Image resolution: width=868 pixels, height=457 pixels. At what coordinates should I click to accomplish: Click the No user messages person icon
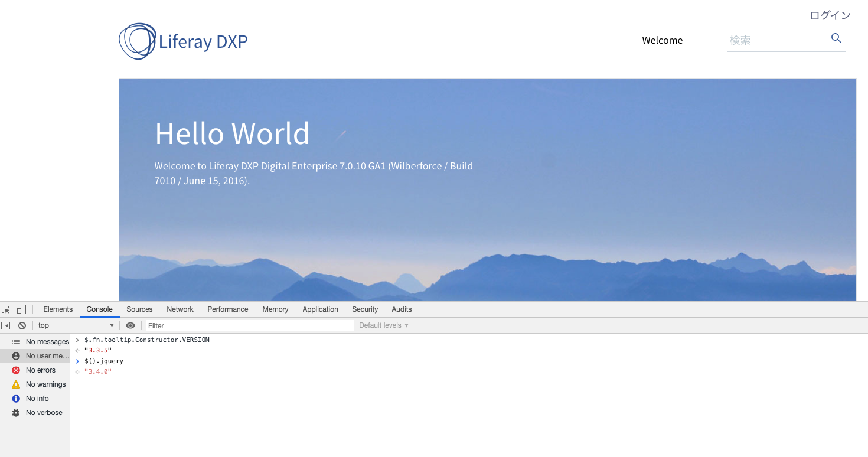pyautogui.click(x=16, y=356)
